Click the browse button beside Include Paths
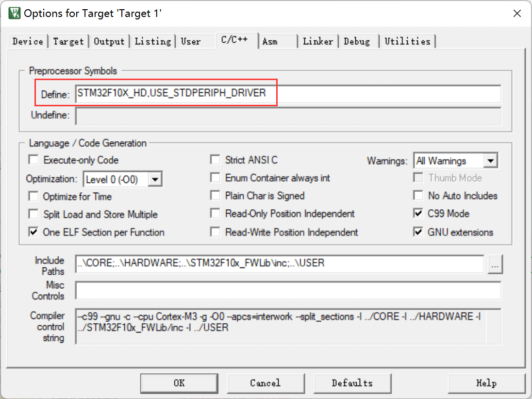The image size is (532, 399). pos(496,265)
